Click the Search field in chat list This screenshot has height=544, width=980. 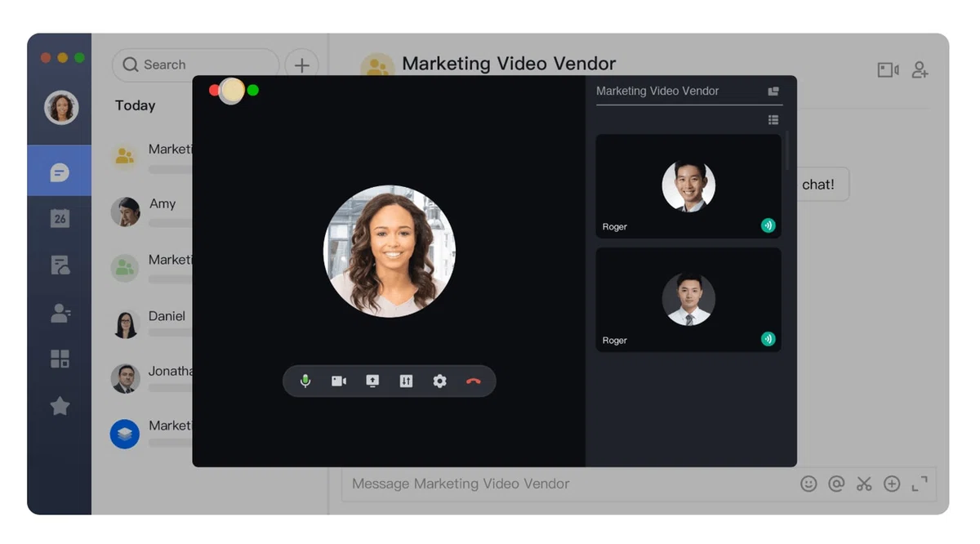(x=195, y=65)
